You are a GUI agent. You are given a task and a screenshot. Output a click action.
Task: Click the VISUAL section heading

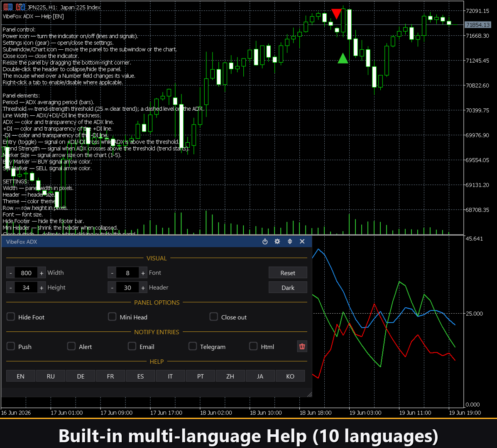[x=157, y=258]
